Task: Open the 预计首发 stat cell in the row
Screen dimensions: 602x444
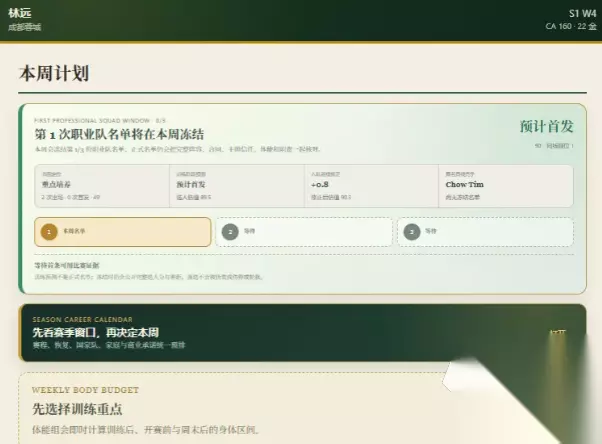Action: [237, 186]
